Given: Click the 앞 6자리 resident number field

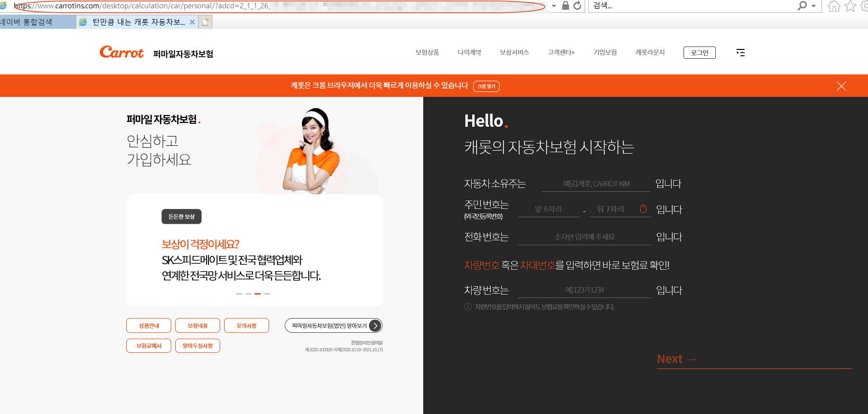Looking at the screenshot, I should point(548,209).
